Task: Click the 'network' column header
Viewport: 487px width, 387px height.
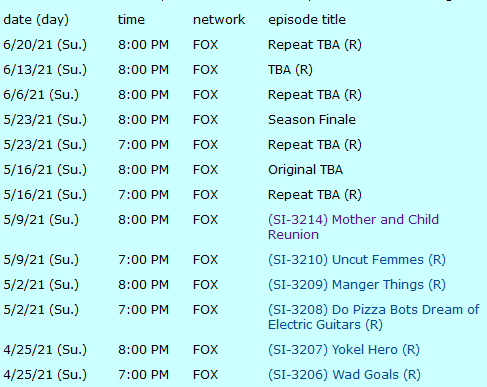Action: pos(219,20)
